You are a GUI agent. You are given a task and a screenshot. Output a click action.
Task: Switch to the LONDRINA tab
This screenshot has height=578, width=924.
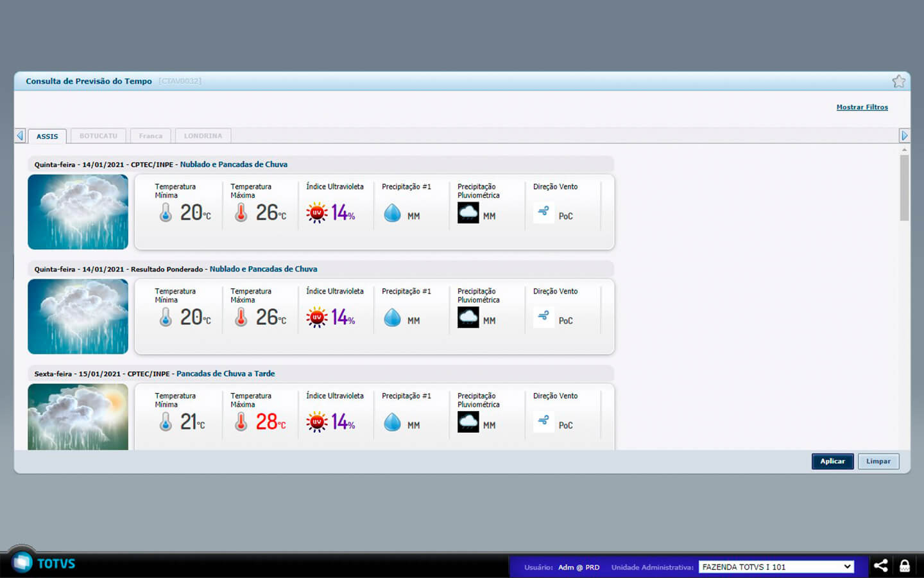(x=203, y=136)
